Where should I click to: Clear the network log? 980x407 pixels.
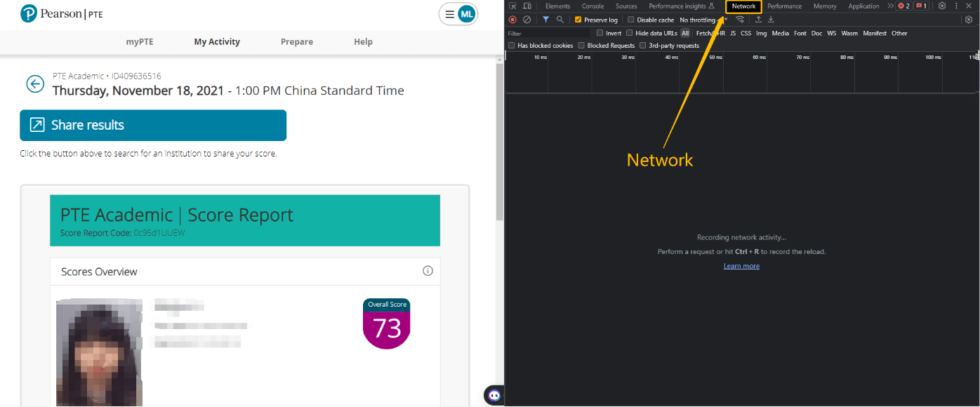(527, 20)
